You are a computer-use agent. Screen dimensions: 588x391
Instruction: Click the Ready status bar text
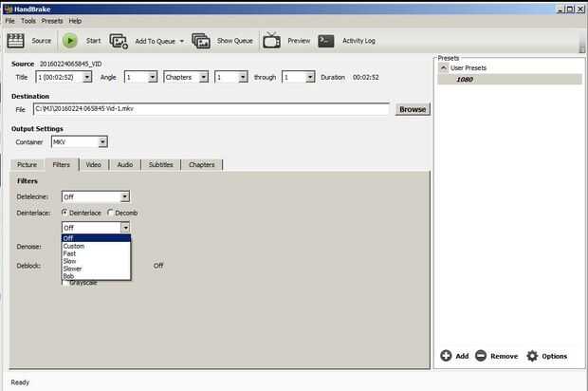coord(20,382)
